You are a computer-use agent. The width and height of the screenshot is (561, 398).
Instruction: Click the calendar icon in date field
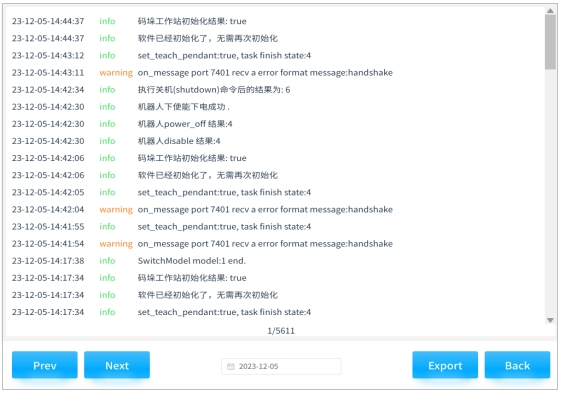click(x=231, y=366)
